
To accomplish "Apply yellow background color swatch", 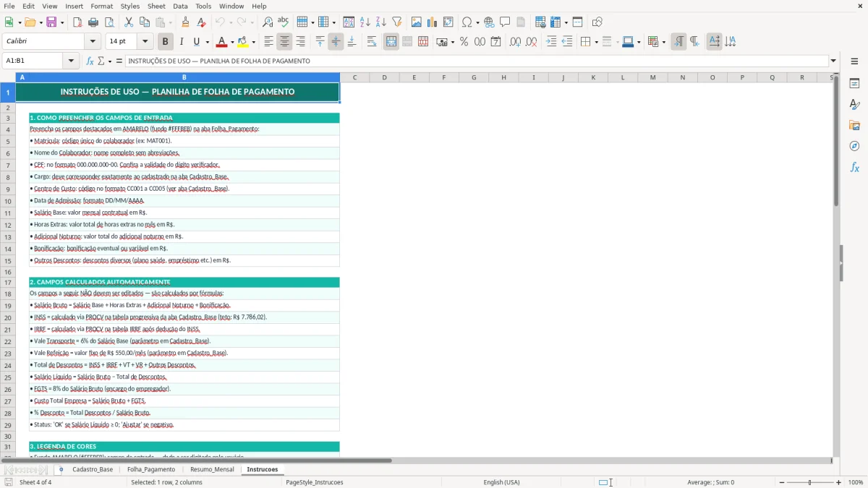I will coord(243,42).
